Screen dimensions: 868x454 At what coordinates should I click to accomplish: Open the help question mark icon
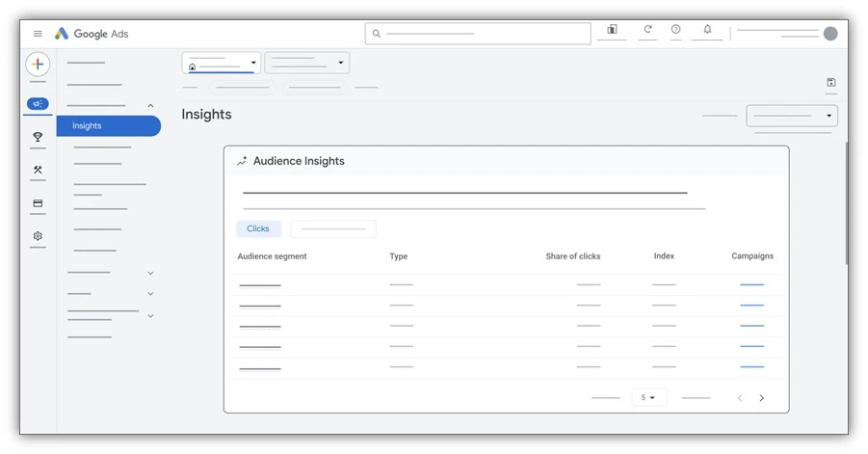(x=676, y=29)
